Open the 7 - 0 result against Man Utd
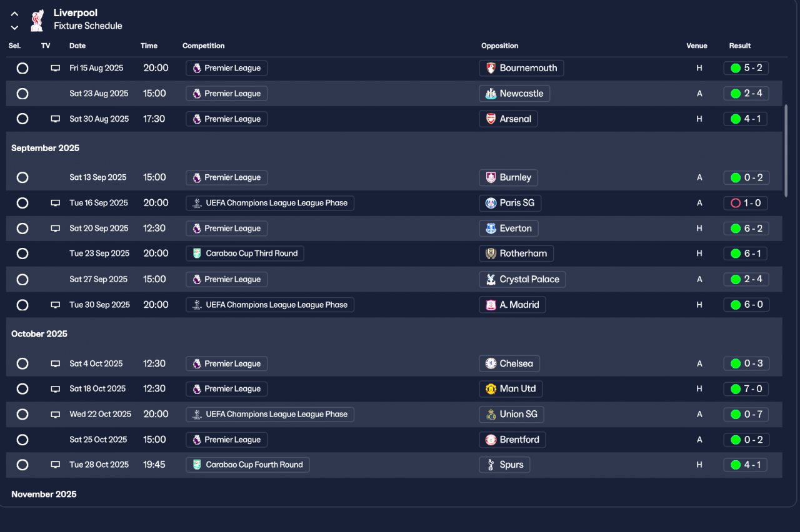Viewport: 800px width, 532px height. coord(752,388)
